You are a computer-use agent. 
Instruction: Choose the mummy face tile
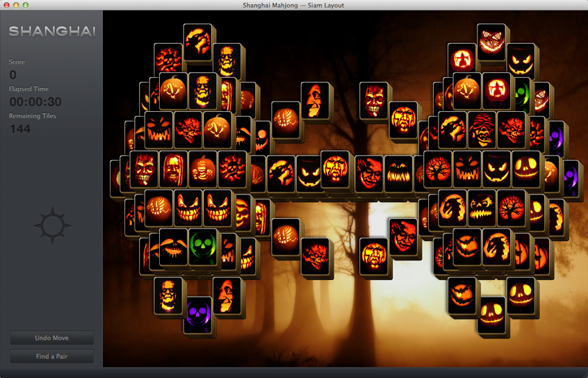(482, 130)
